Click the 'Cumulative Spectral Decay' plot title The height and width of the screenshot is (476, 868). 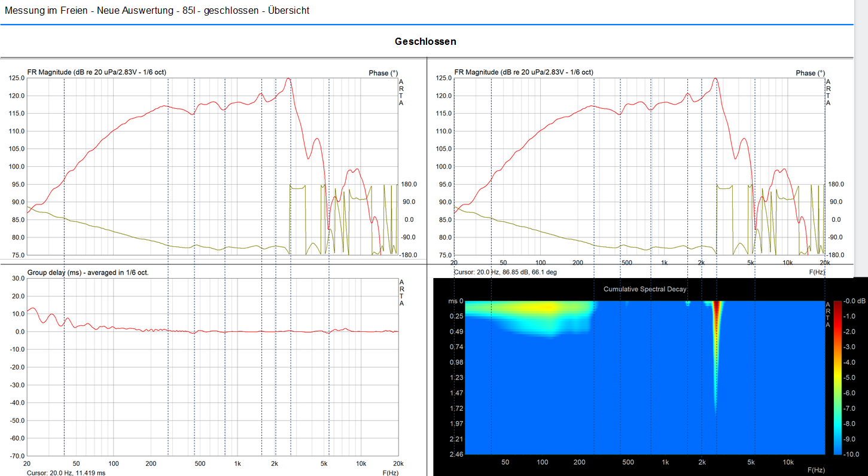coord(644,289)
